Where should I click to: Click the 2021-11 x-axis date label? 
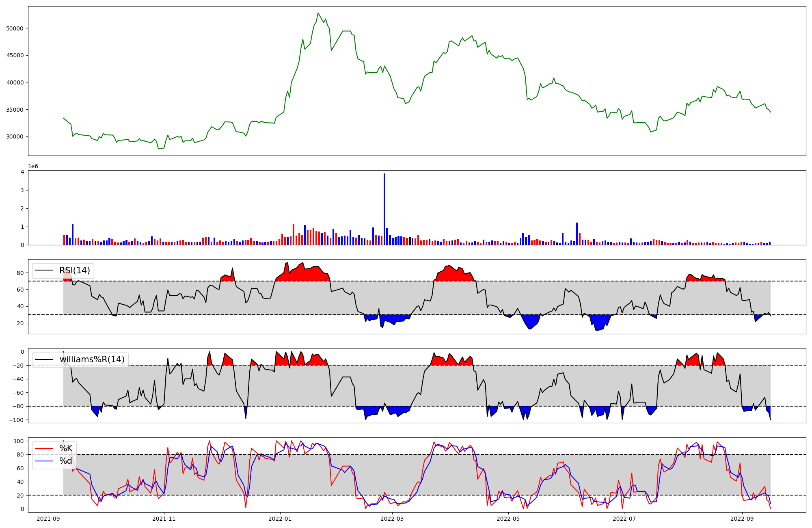click(164, 519)
